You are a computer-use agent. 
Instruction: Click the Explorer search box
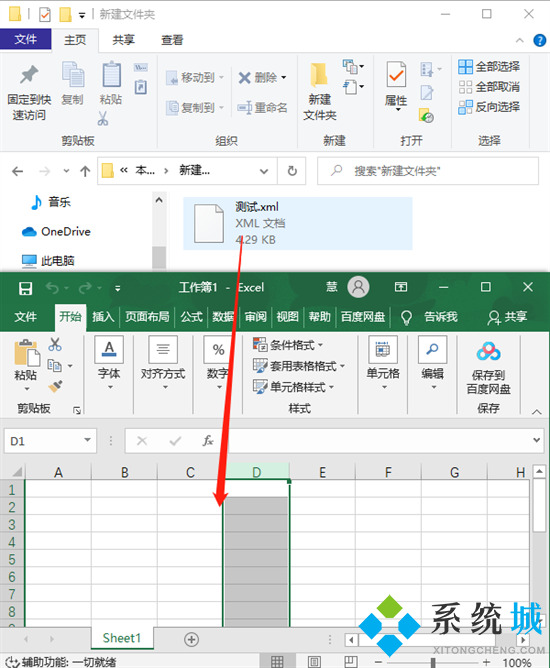coord(428,171)
